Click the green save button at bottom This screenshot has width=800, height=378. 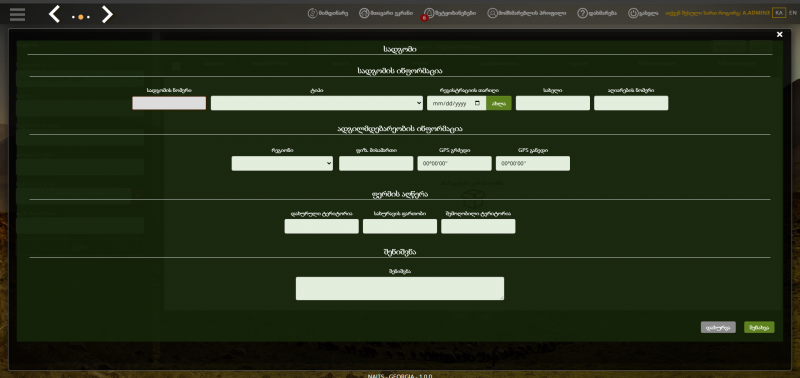(x=759, y=327)
